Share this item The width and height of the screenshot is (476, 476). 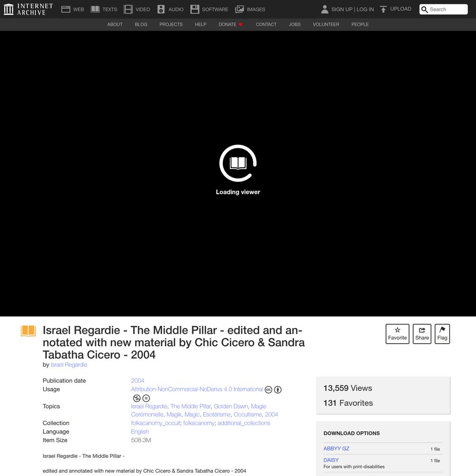coord(422,334)
